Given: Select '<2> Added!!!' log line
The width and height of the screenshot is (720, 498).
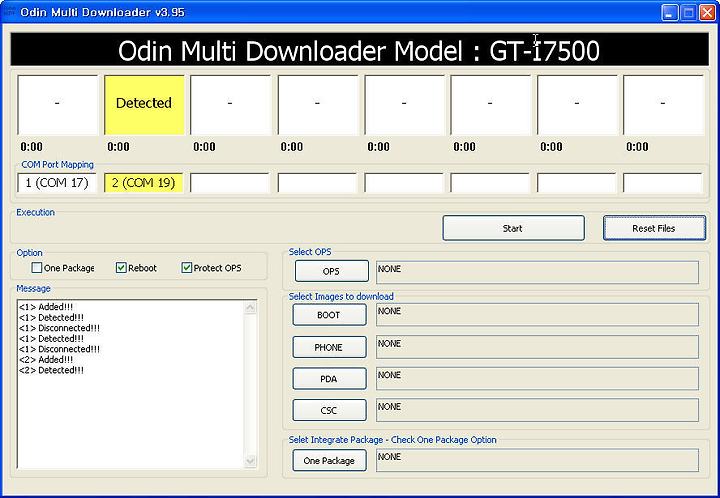Looking at the screenshot, I should point(45,359).
